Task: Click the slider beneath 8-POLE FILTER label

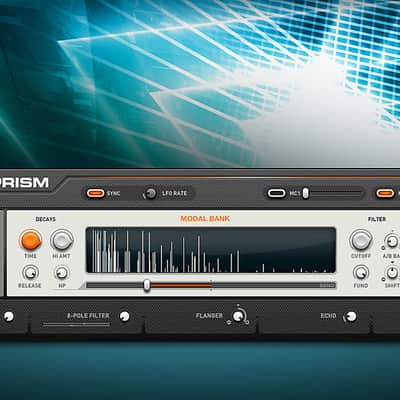Action: click(77, 324)
